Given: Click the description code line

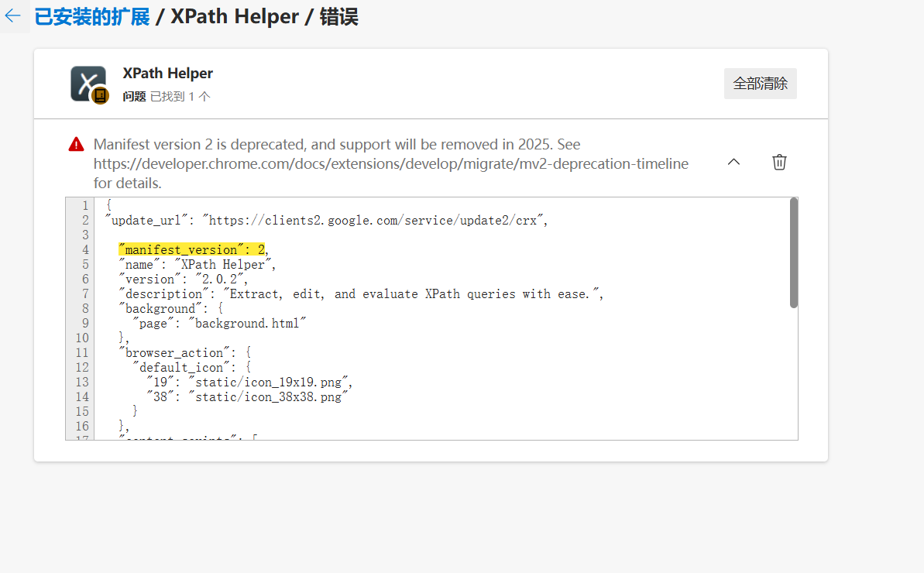Looking at the screenshot, I should pyautogui.click(x=361, y=294).
